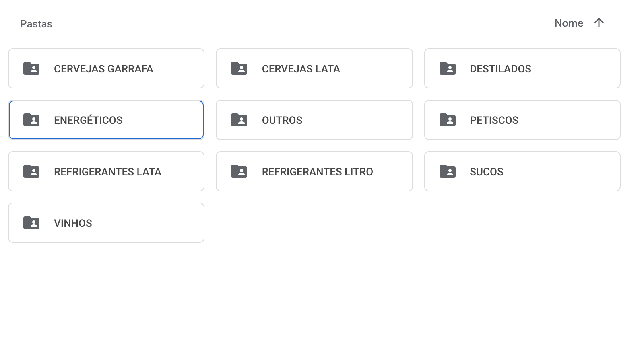Click the ENERGÉTICOS shared folder icon
This screenshot has height=341, width=644.
pyautogui.click(x=31, y=120)
